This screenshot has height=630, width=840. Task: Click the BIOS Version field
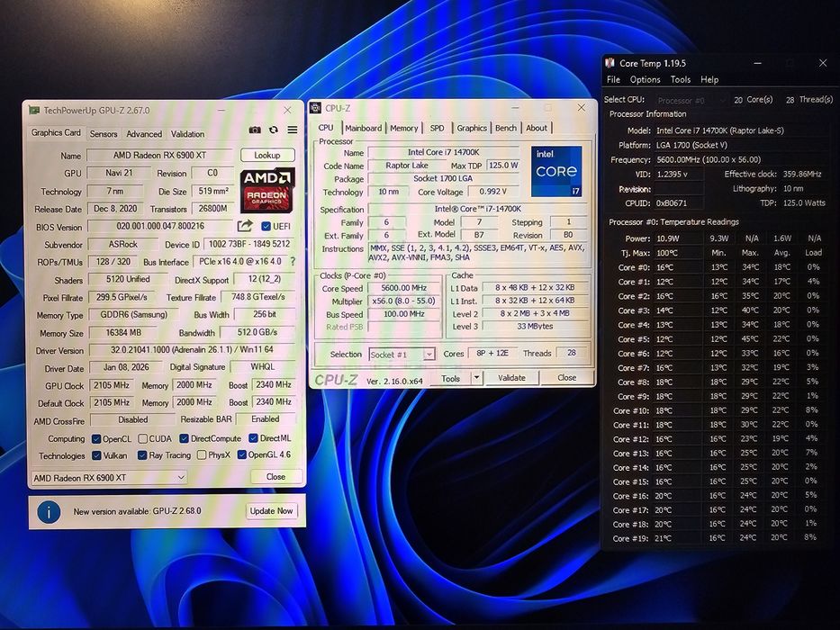coord(160,226)
